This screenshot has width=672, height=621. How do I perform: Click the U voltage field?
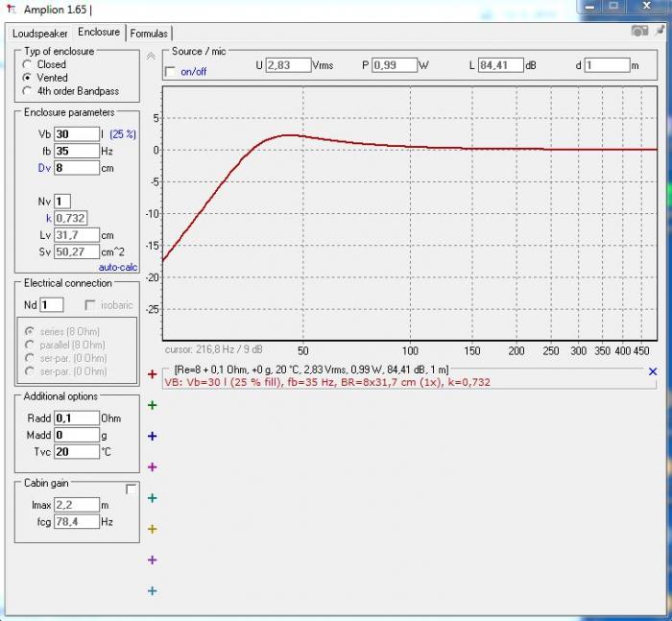pyautogui.click(x=288, y=65)
